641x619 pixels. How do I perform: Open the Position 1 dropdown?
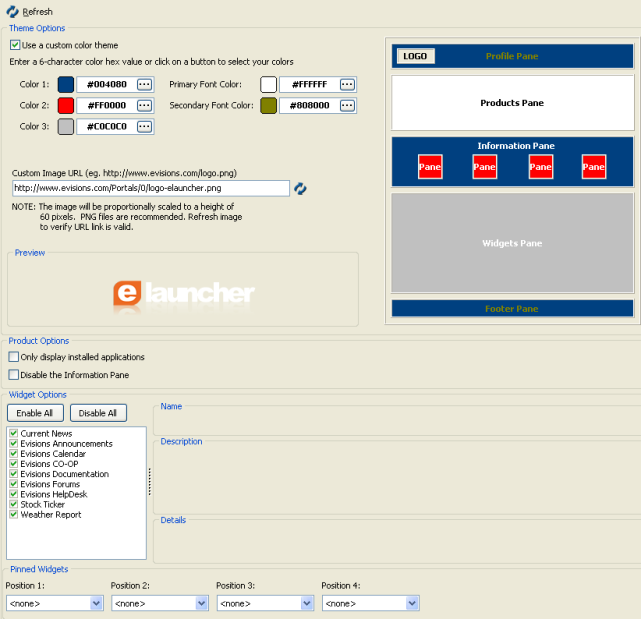pyautogui.click(x=96, y=603)
